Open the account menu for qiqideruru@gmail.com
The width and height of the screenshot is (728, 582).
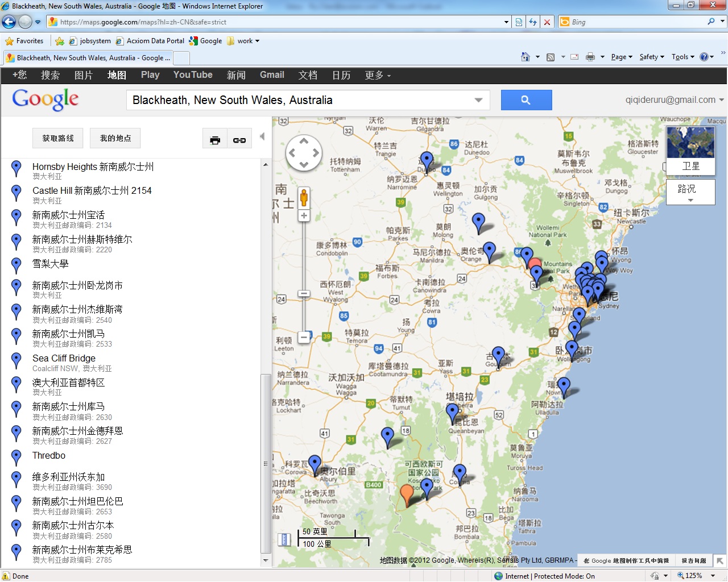pos(675,99)
